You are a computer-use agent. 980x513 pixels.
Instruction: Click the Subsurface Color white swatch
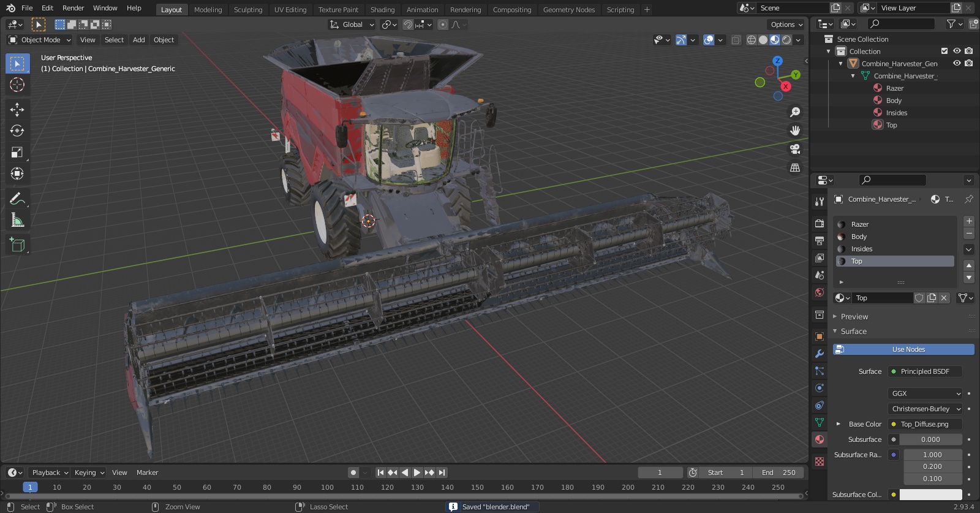click(x=930, y=495)
